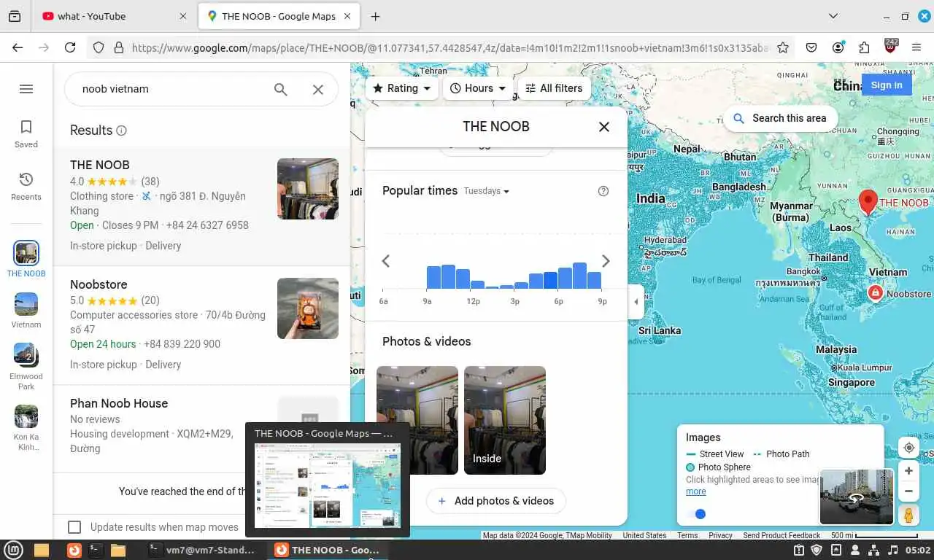Click the Firefox URL address bar

tap(449, 47)
